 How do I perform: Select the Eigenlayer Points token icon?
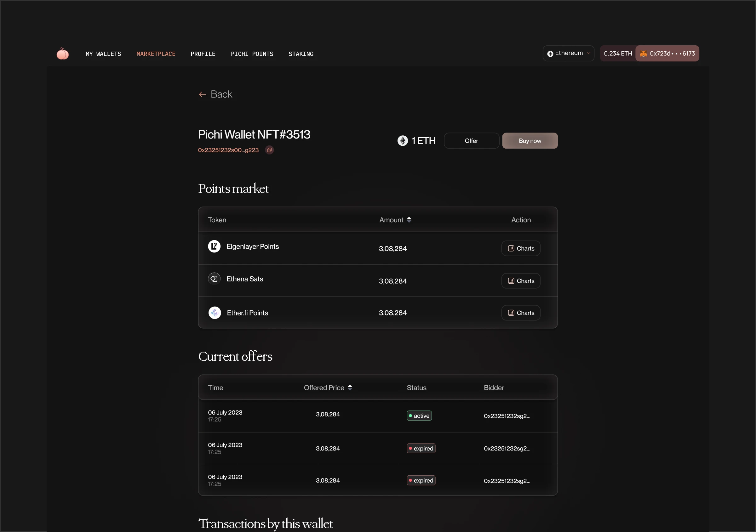pos(214,246)
